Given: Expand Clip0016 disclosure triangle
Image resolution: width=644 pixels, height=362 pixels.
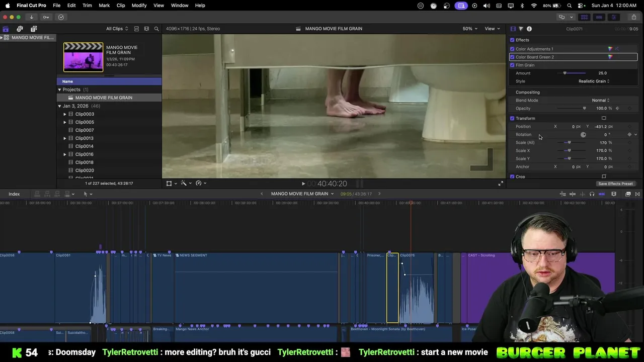Looking at the screenshot, I should pos(65,154).
